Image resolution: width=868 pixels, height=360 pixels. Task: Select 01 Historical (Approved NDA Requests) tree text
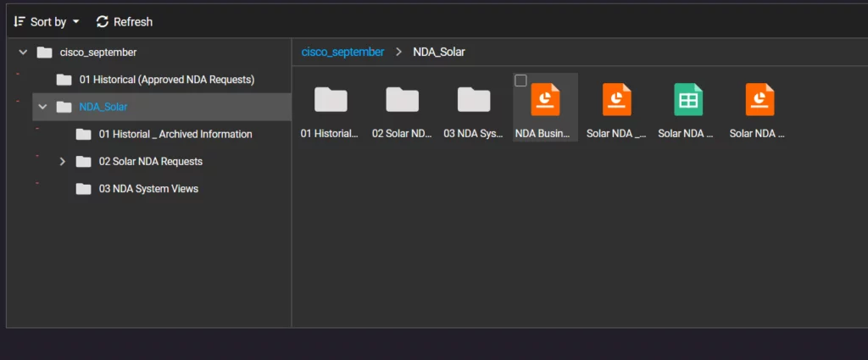(167, 80)
